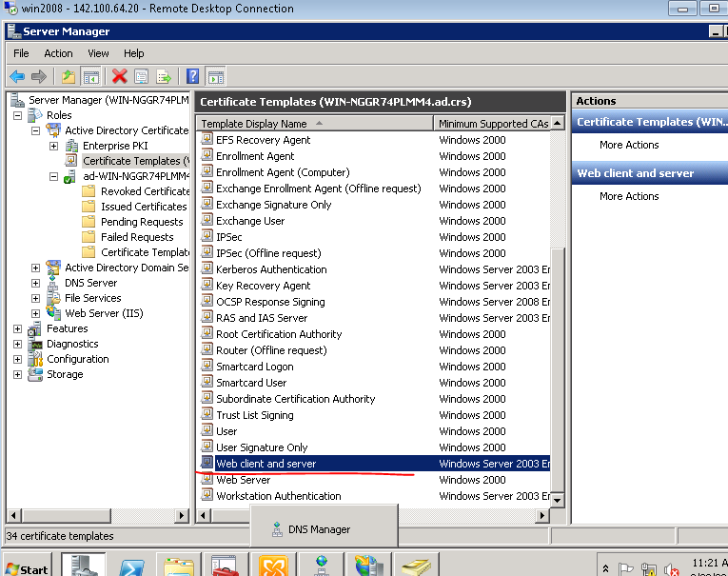Sort by Minimum Supported CAs column header
728x576 pixels.
click(x=492, y=124)
